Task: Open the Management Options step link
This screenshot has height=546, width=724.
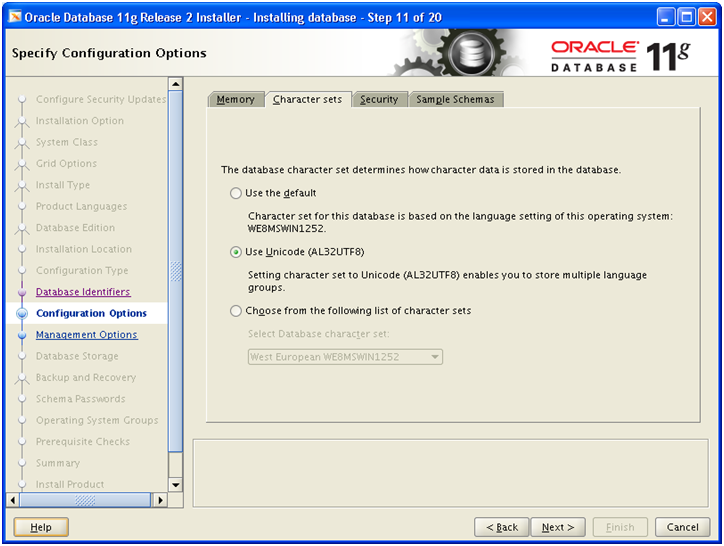Action: point(86,334)
